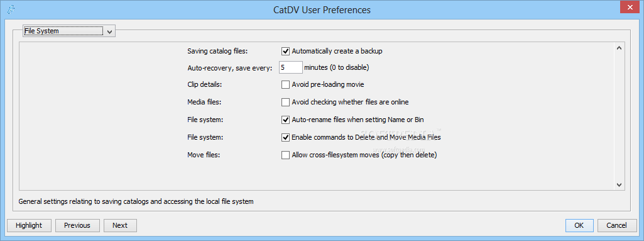Image resolution: width=644 pixels, height=241 pixels.
Task: Click the Saving catalog files label
Action: coord(217,52)
